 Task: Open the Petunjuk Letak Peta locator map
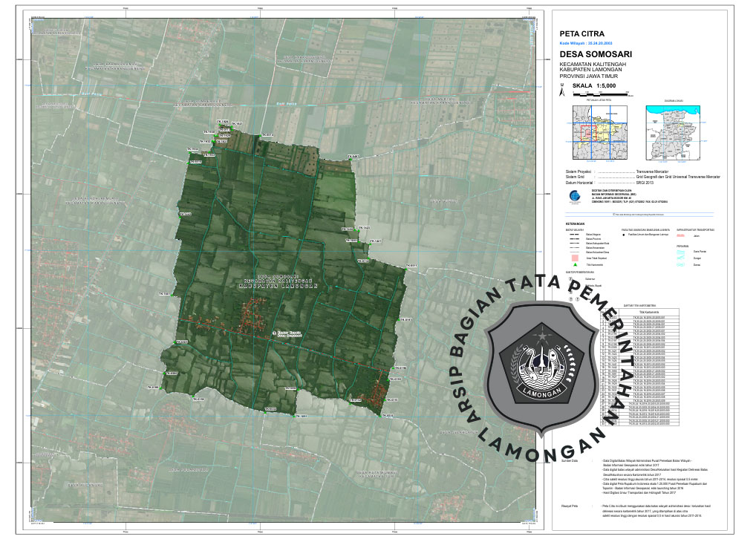(x=598, y=132)
